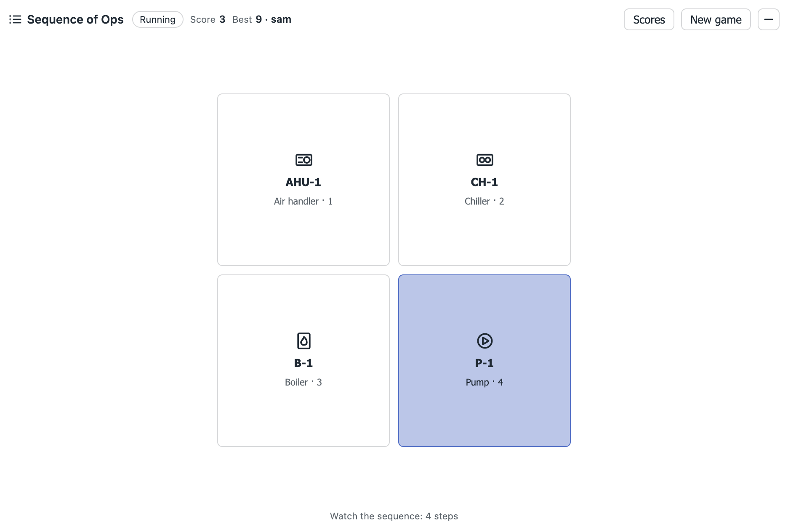Click the air handler icon on AHU-1
Viewport: 788px width, 532px height.
303,160
